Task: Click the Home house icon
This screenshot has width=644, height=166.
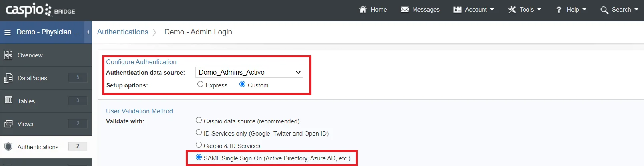Action: pyautogui.click(x=363, y=9)
